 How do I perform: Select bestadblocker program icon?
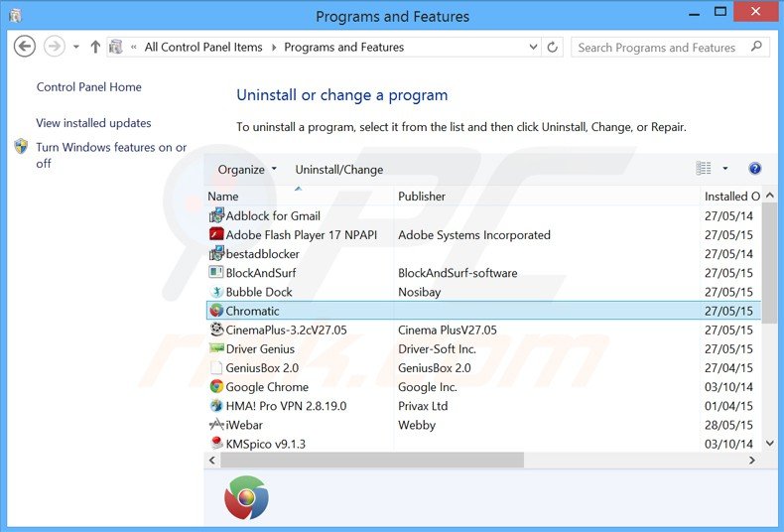point(216,253)
